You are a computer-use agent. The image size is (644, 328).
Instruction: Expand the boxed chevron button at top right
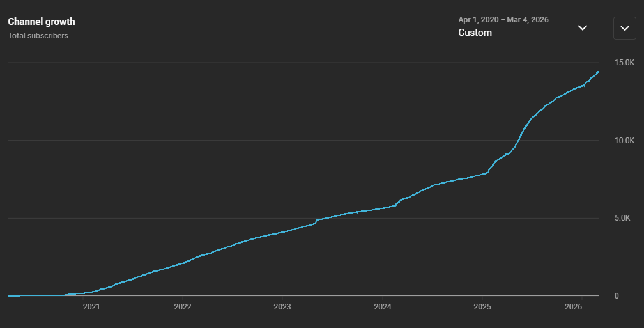tap(624, 28)
